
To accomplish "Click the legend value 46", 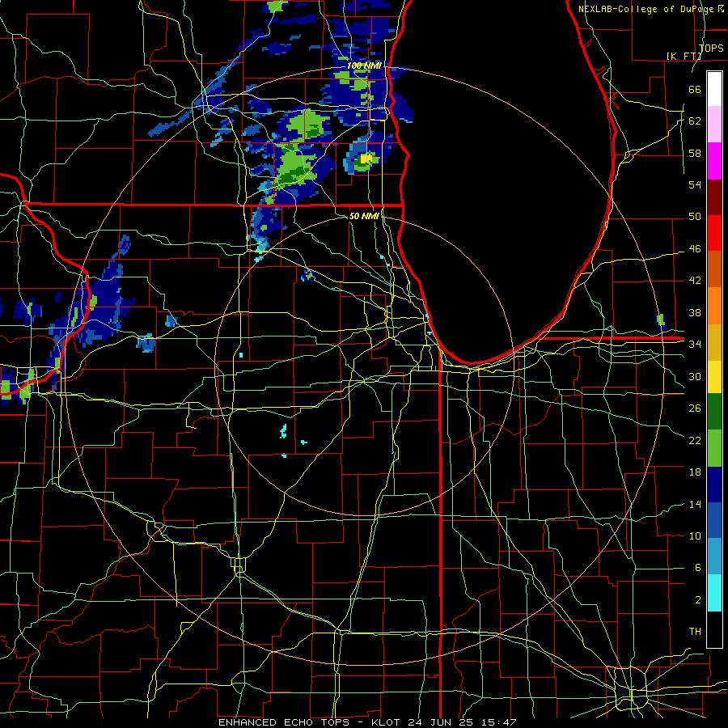I will [x=695, y=249].
